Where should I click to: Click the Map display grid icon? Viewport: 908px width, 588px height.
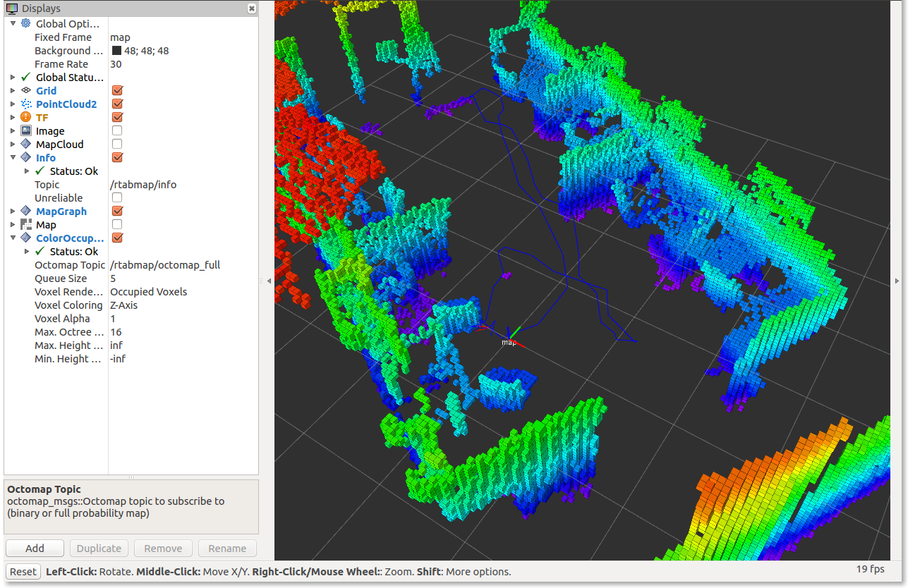26,225
